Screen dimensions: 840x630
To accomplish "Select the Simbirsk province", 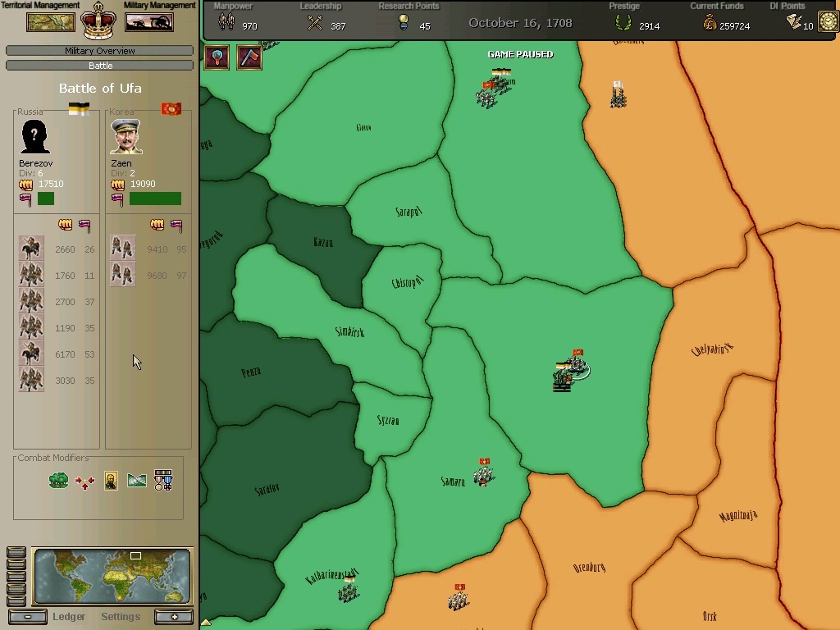I will pos(349,331).
